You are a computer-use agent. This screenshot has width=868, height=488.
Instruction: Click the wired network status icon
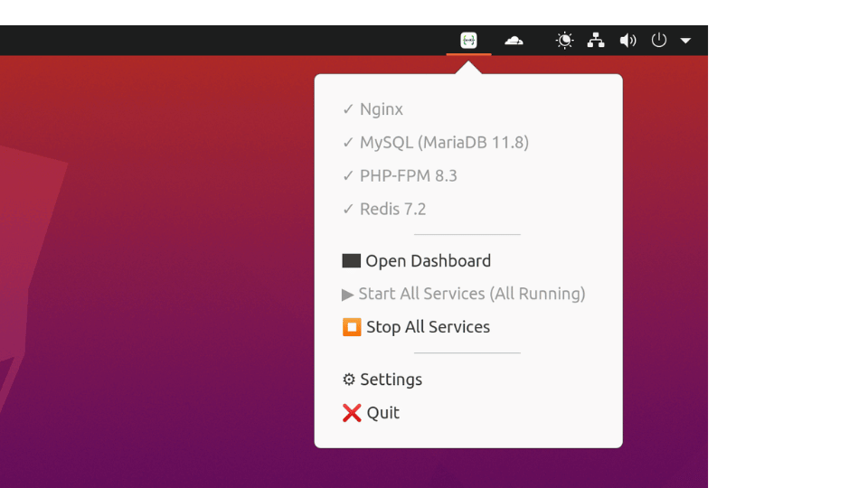pyautogui.click(x=596, y=41)
